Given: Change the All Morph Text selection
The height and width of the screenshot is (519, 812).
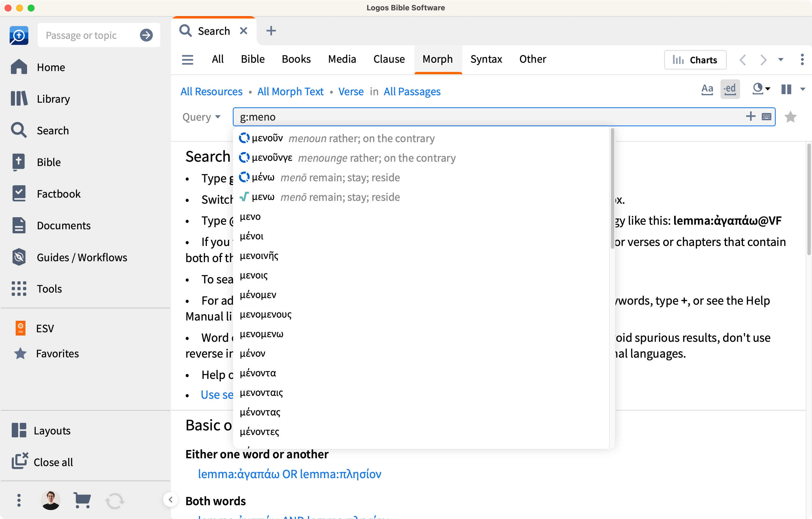Looking at the screenshot, I should coord(290,91).
